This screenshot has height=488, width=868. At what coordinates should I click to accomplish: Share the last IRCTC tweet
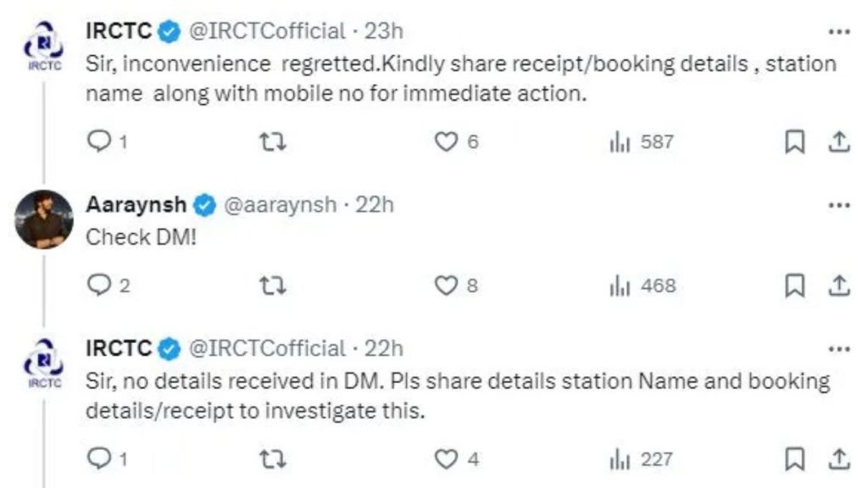pos(837,459)
